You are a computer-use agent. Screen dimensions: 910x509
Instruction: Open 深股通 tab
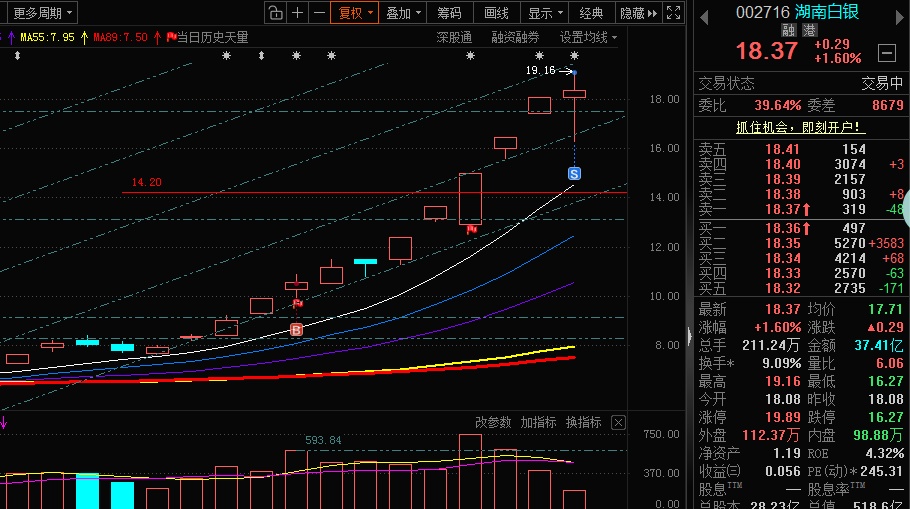coord(454,37)
